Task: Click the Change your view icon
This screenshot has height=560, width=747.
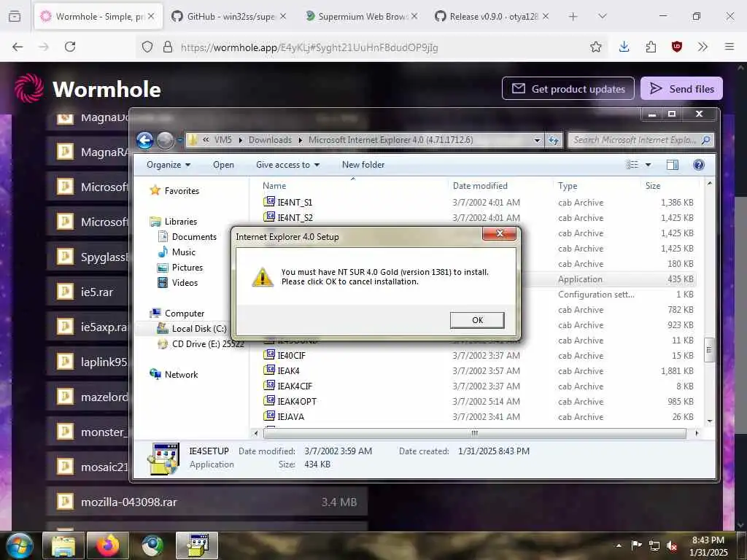Action: point(632,165)
